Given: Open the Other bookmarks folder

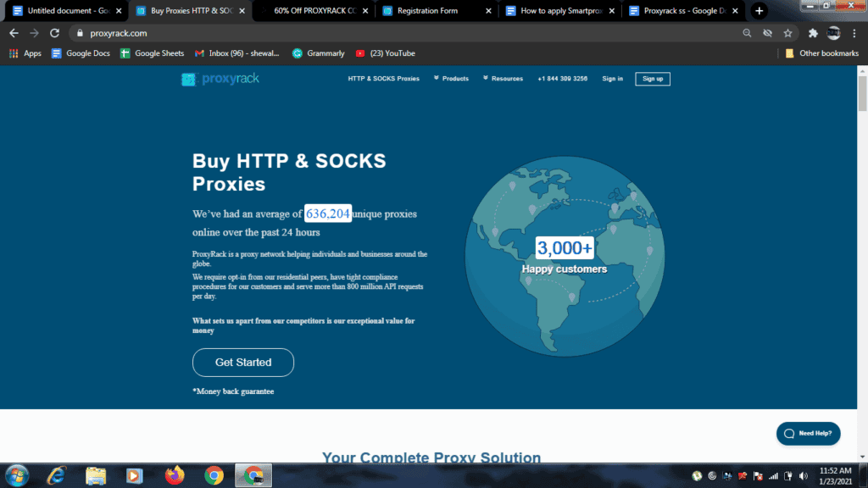Looking at the screenshot, I should point(822,53).
